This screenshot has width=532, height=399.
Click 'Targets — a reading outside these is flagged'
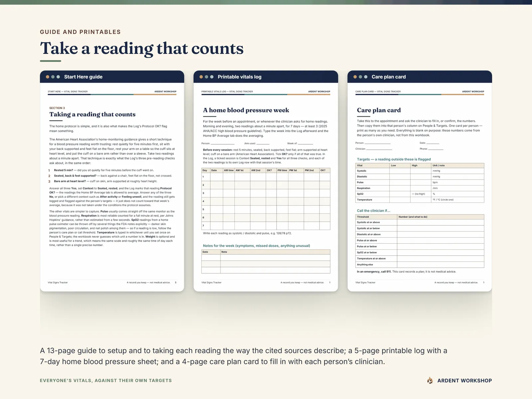(394, 159)
